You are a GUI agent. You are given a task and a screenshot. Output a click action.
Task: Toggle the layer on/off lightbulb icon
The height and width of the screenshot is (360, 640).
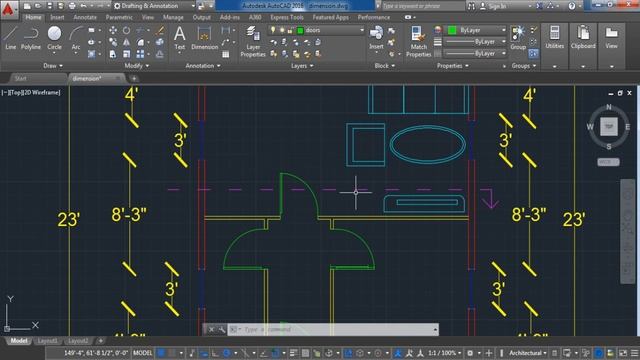[x=273, y=30]
